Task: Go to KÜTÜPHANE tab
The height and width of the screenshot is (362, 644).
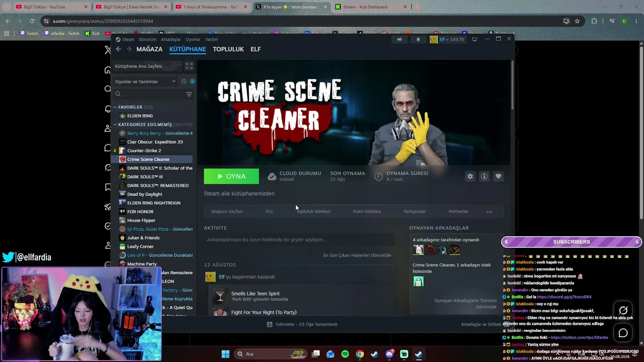Action: point(188,49)
